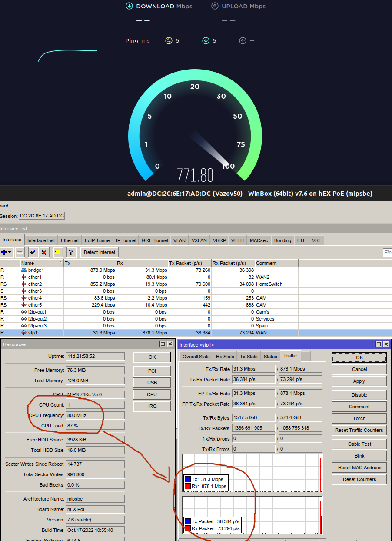Click the minus remove interface icon
Viewport: 392px width, 541px height.
(x=20, y=252)
